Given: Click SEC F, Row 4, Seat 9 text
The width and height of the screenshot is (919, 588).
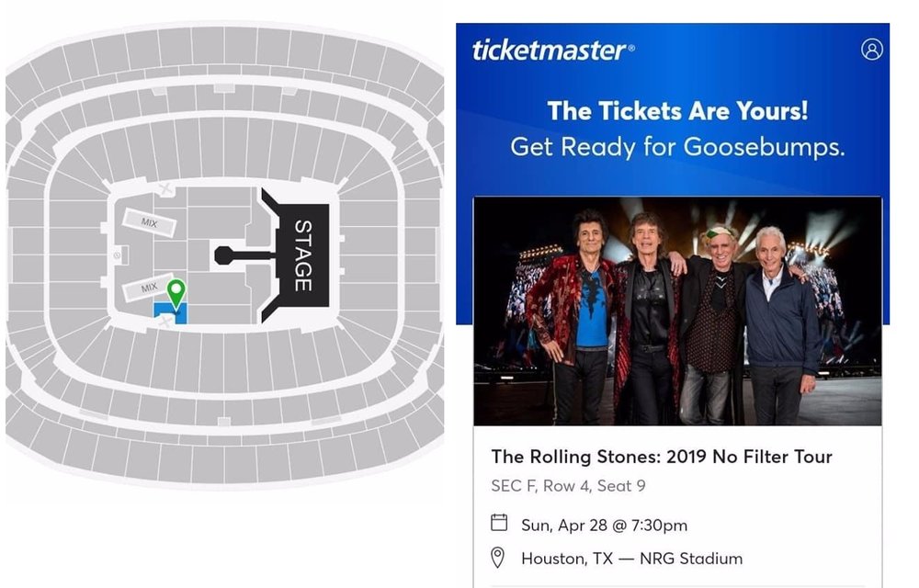Looking at the screenshot, I should coord(568,485).
